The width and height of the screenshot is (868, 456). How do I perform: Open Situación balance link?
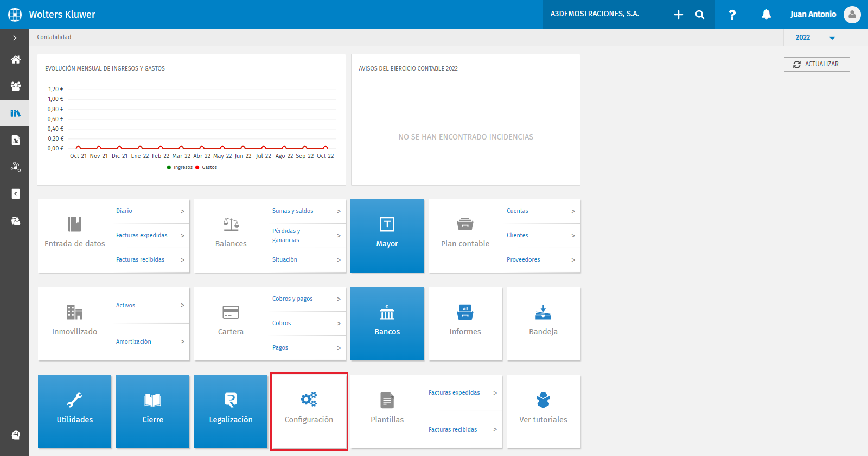285,259
